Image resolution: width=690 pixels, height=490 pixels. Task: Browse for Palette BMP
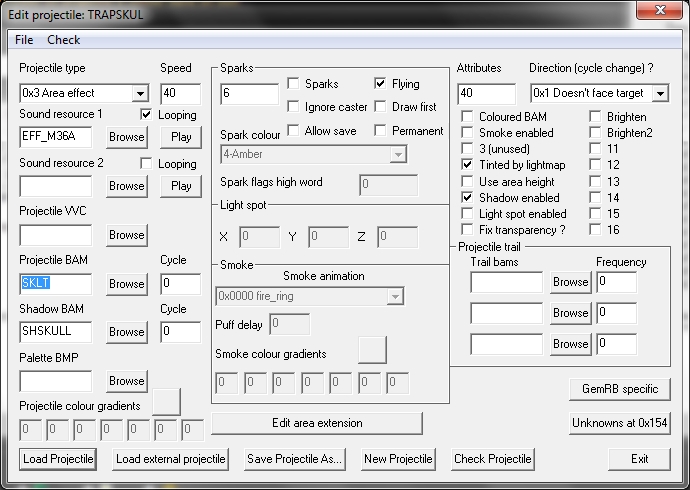127,381
